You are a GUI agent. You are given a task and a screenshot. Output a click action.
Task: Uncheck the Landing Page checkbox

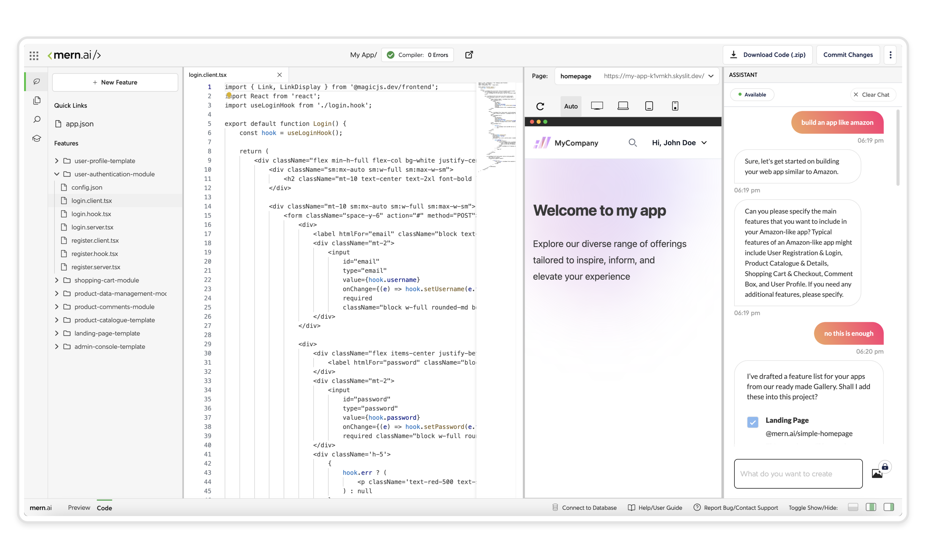click(752, 422)
